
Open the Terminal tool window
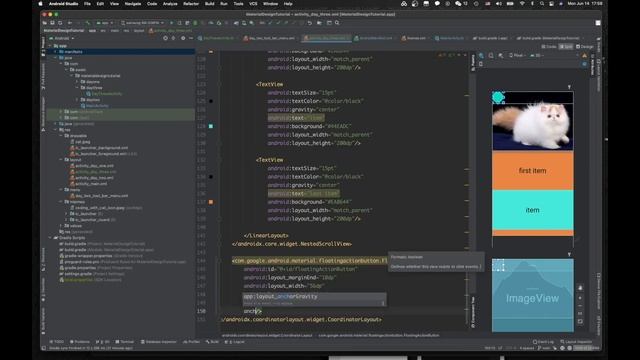124,342
